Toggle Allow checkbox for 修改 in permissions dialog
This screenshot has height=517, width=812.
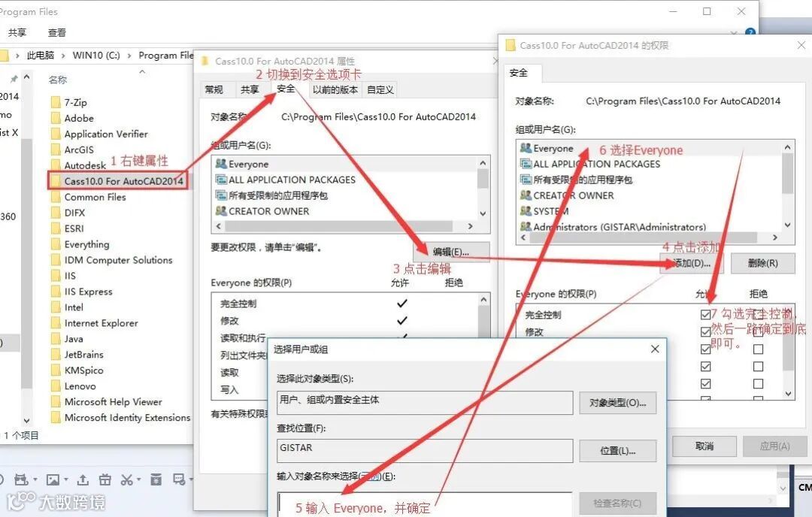[x=705, y=331]
